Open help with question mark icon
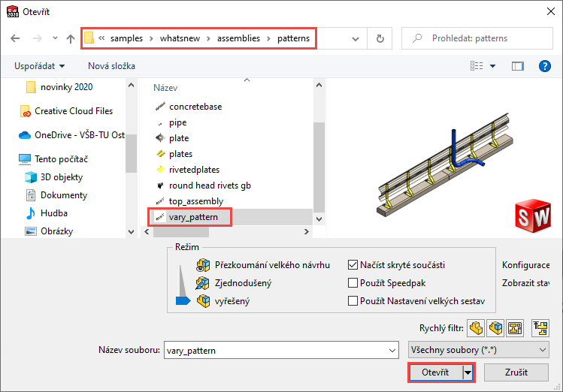 [x=545, y=66]
